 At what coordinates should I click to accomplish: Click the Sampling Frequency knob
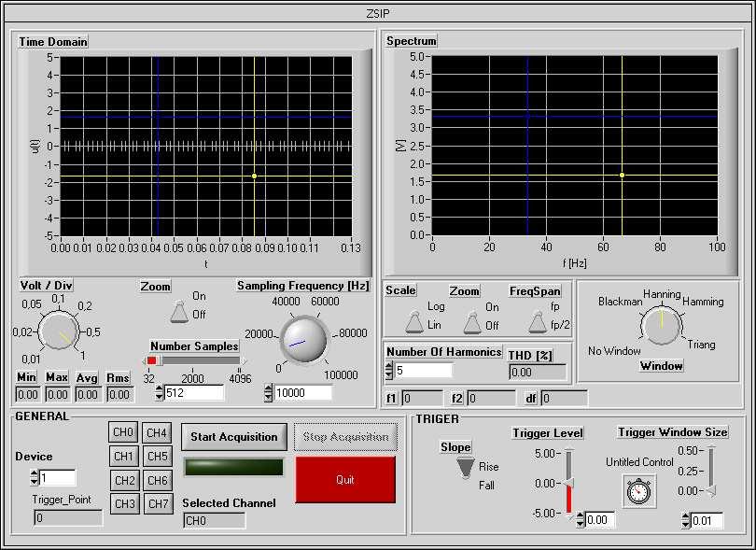303,339
